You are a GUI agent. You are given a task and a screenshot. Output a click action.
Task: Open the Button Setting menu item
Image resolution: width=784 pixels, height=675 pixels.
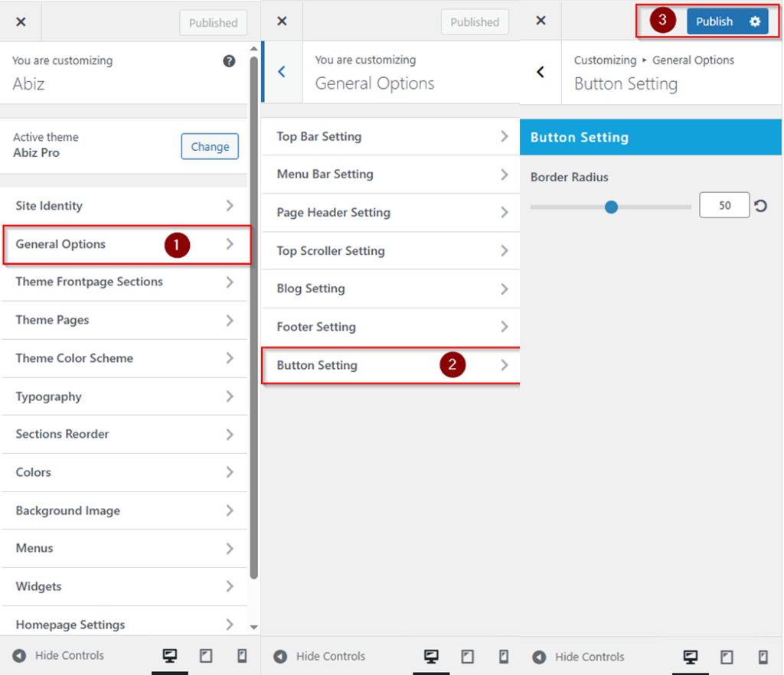click(390, 365)
